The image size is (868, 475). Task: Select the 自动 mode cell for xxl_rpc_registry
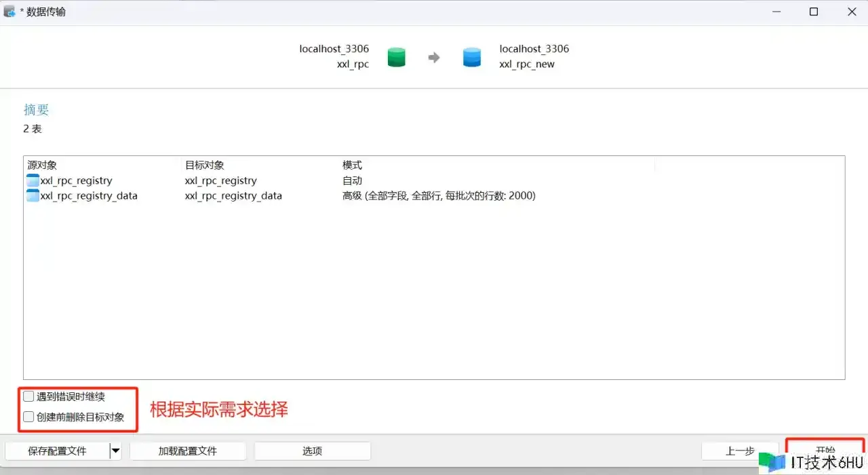(x=352, y=180)
